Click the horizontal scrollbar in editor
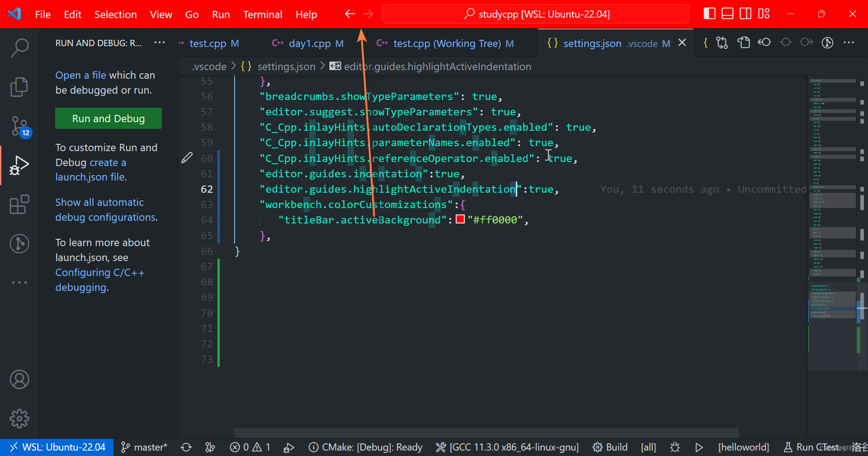Image resolution: width=868 pixels, height=456 pixels. click(x=486, y=433)
